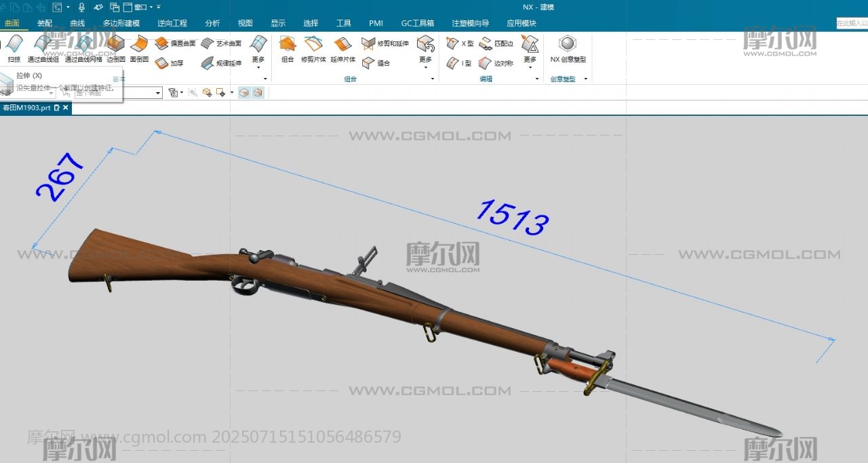Open the 规律延伸 law extension tool
The width and height of the screenshot is (868, 463).
click(x=221, y=63)
